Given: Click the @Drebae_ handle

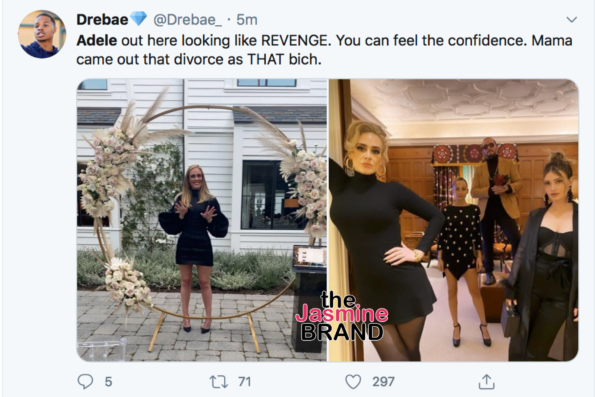Looking at the screenshot, I should point(188,19).
